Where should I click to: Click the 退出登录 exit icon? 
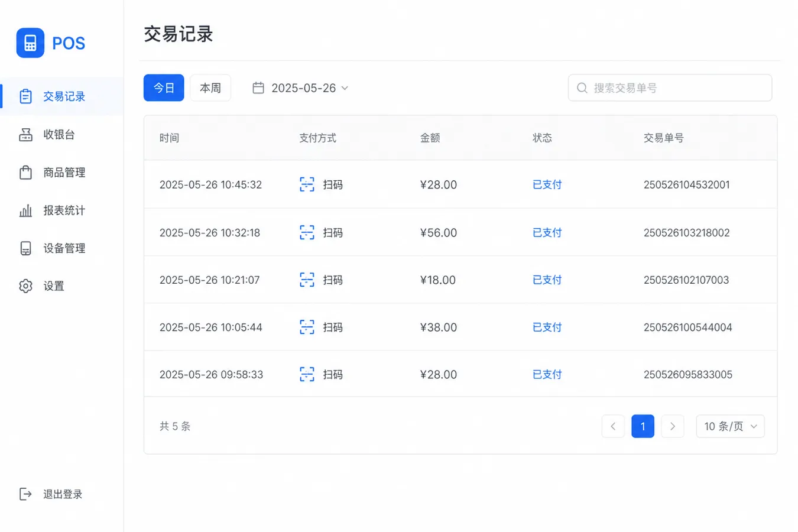click(x=25, y=494)
